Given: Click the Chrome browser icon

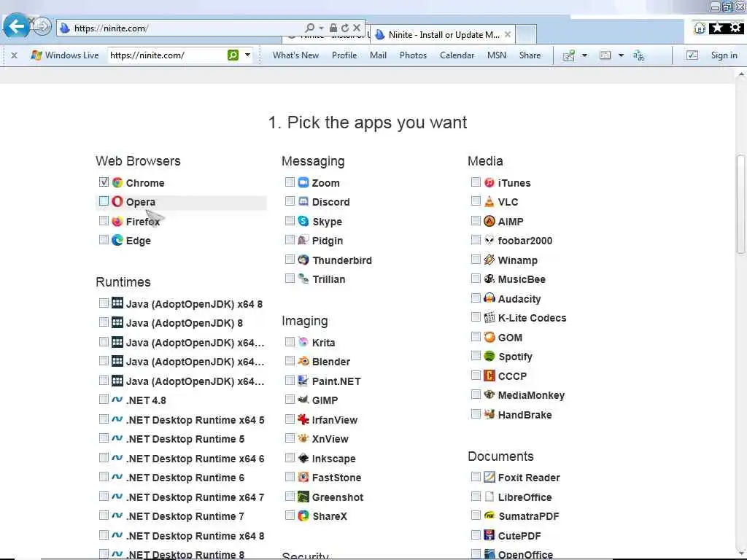Looking at the screenshot, I should click(117, 182).
